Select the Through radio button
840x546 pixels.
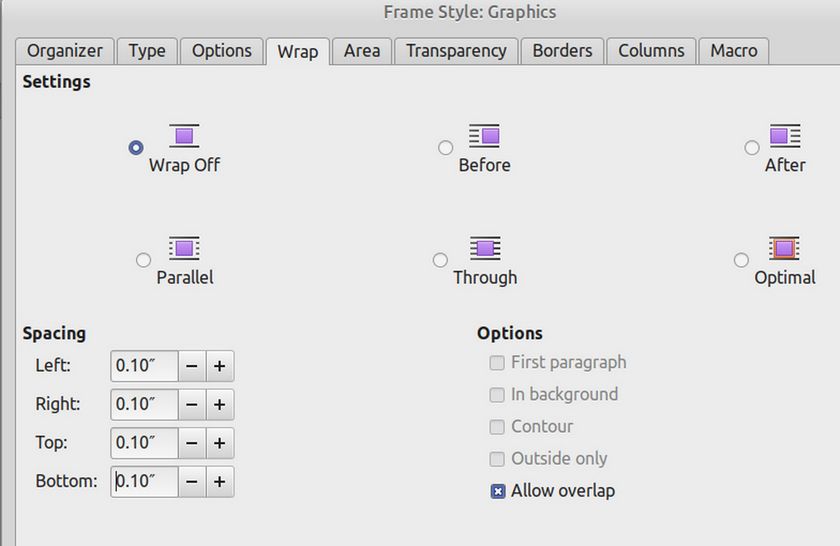pos(440,260)
